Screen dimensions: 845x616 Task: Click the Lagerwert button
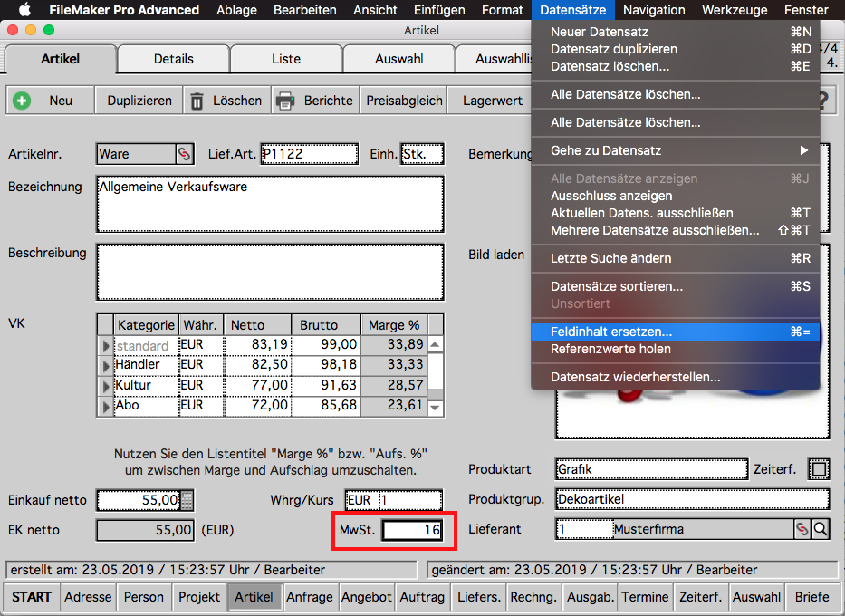pyautogui.click(x=492, y=101)
